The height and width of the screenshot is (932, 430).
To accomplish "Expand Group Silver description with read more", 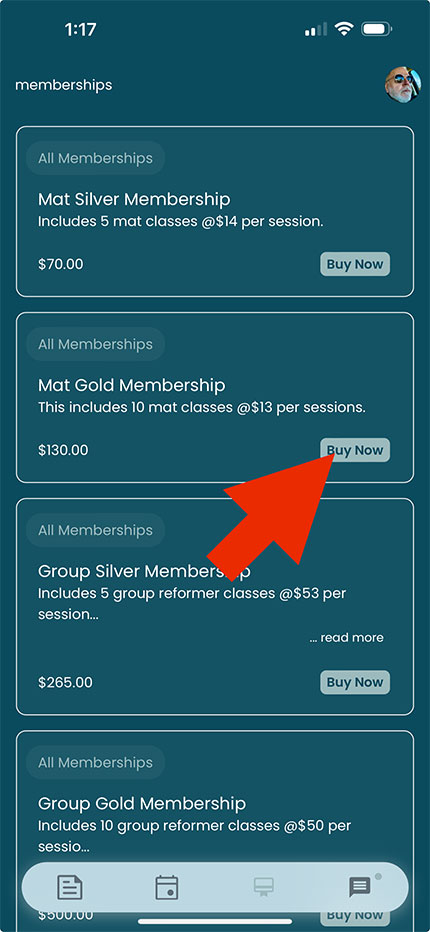I will [x=347, y=638].
